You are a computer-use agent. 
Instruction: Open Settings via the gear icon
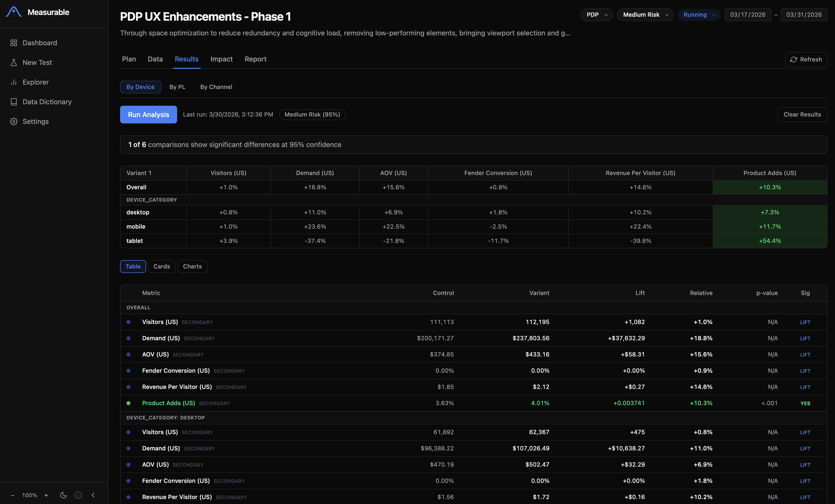point(14,121)
